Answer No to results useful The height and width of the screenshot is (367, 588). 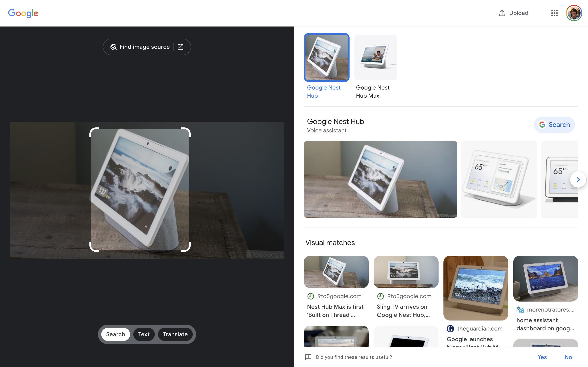tap(568, 357)
